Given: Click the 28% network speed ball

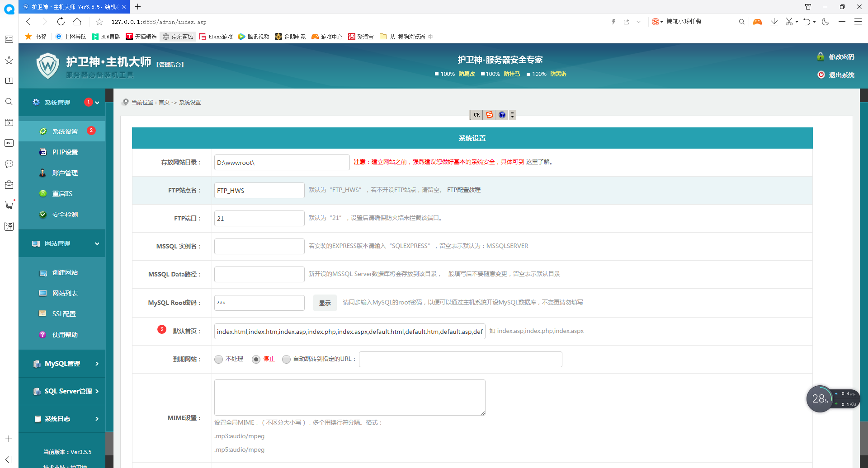Looking at the screenshot, I should pyautogui.click(x=819, y=398).
